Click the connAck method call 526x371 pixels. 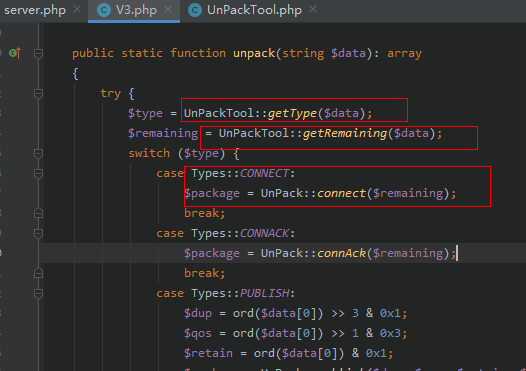[x=341, y=253]
